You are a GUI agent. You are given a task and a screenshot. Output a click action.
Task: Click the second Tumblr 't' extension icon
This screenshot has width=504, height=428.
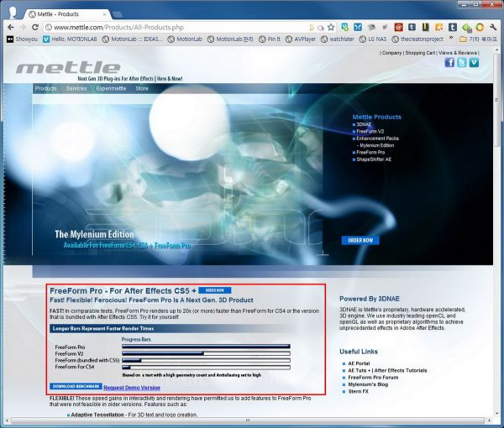tap(453, 28)
